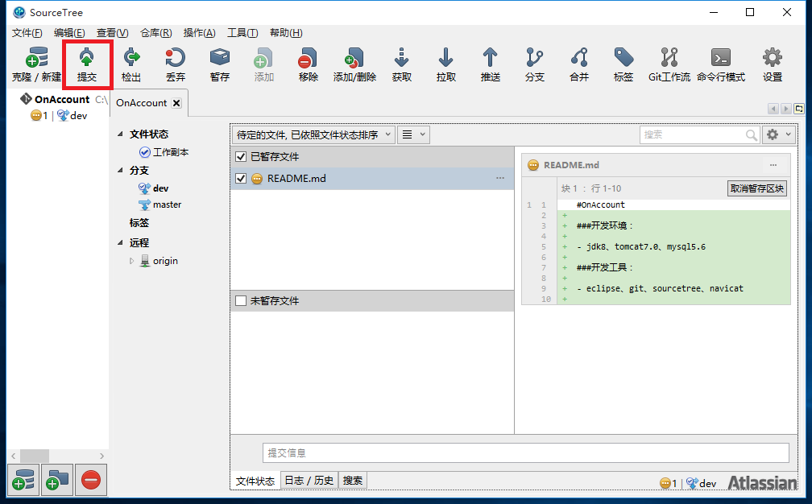
Task: Click the Merge (合并) toolbar icon
Action: 579,64
